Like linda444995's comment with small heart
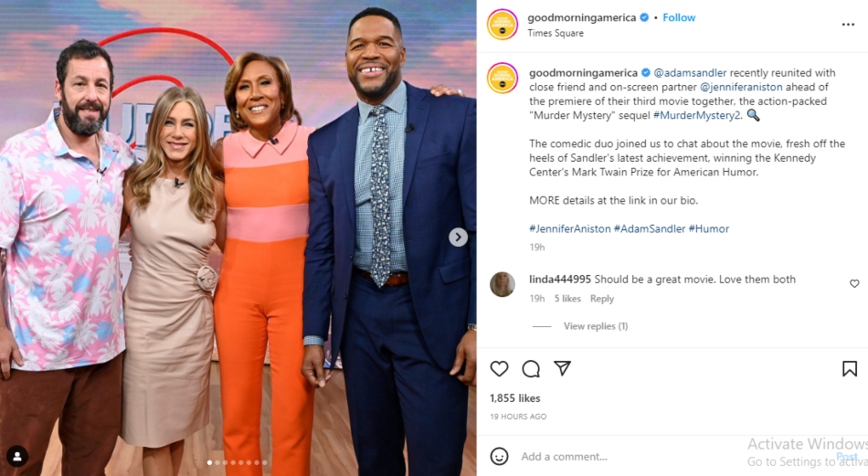 tap(854, 283)
